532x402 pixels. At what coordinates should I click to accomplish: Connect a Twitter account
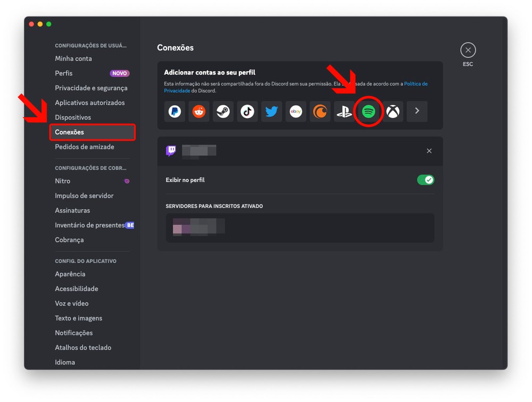(x=272, y=111)
